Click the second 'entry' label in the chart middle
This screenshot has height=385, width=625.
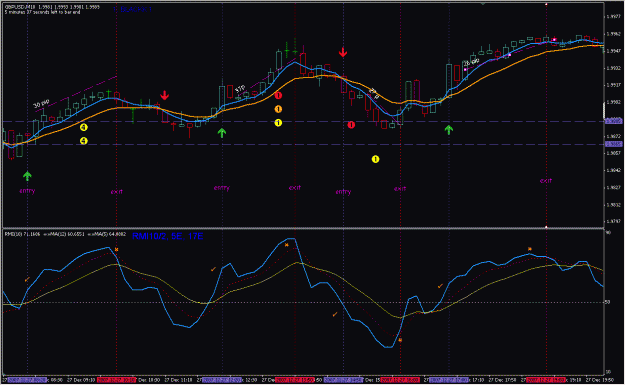pos(222,188)
